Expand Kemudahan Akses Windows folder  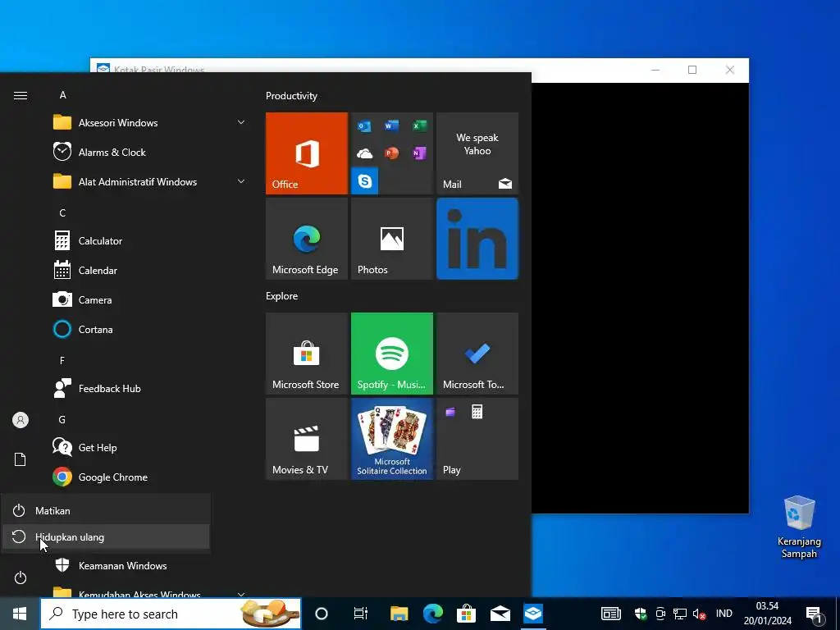pyautogui.click(x=150, y=591)
